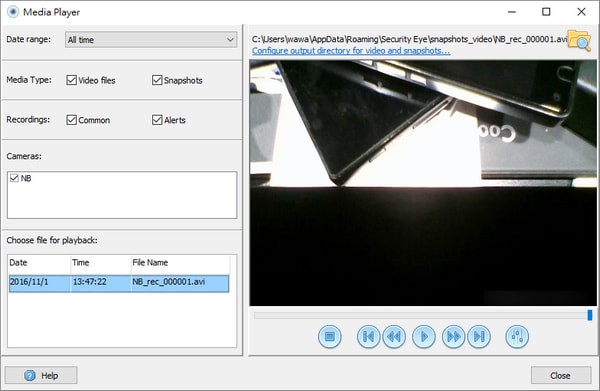Open the folder browse icon
600x391 pixels.
pos(579,40)
